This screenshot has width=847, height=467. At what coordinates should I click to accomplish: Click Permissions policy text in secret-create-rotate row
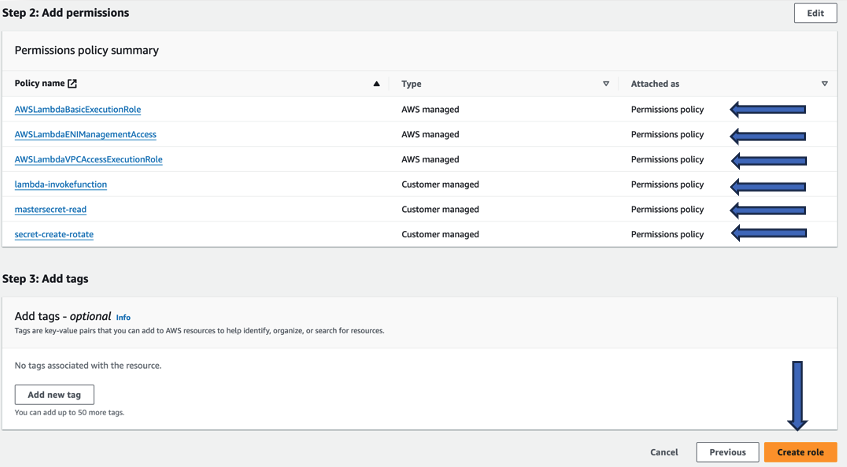[x=667, y=234]
